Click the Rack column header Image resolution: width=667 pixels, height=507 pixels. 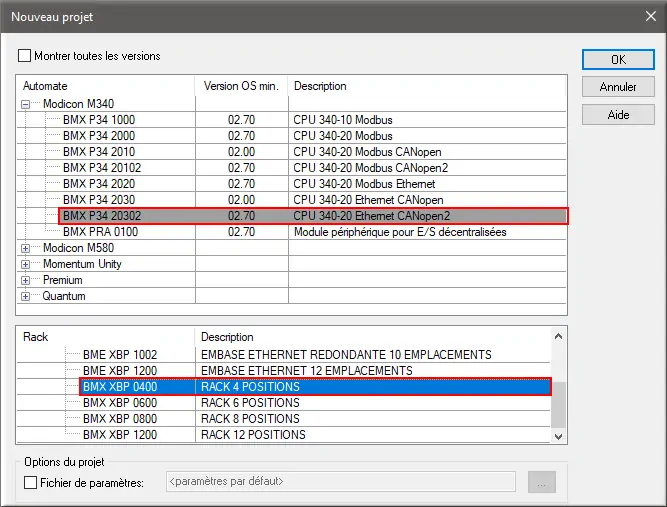35,337
